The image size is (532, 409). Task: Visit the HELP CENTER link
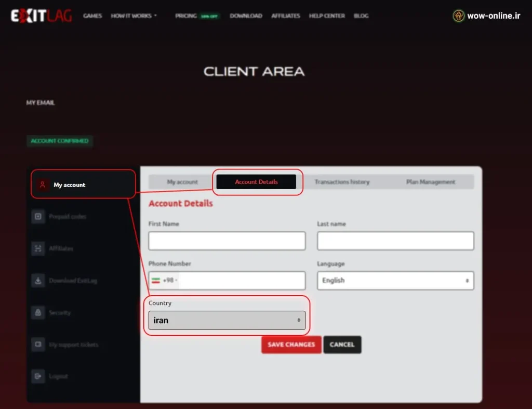coord(327,16)
